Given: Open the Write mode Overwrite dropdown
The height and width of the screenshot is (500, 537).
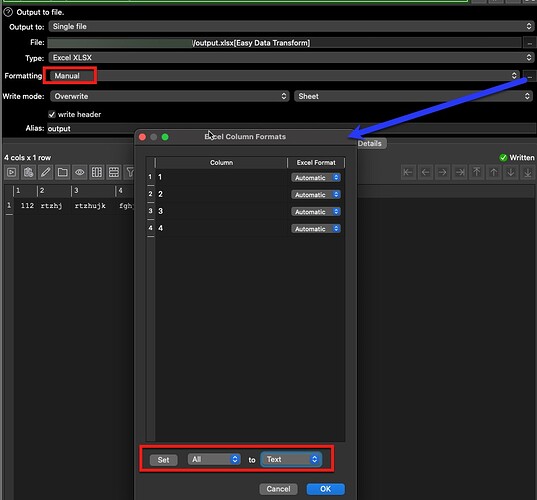Looking at the screenshot, I should [170, 96].
